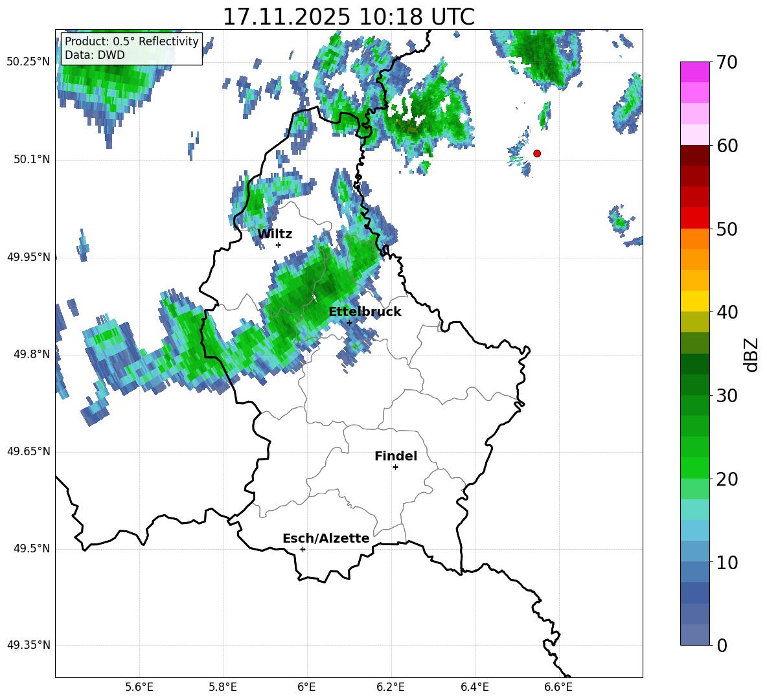767x700 pixels.
Task: Select the Findel city label
Action: [x=396, y=456]
